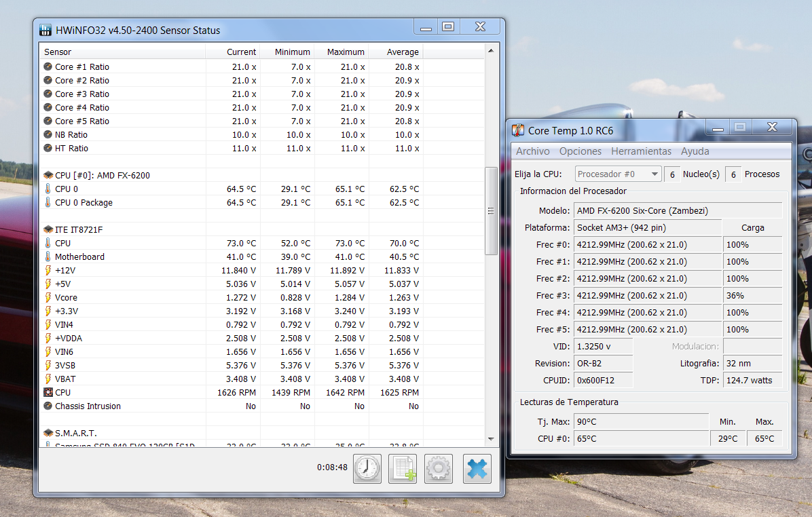Click the VIN6 voltage lightning icon
Image resolution: width=812 pixels, height=517 pixels.
(48, 352)
